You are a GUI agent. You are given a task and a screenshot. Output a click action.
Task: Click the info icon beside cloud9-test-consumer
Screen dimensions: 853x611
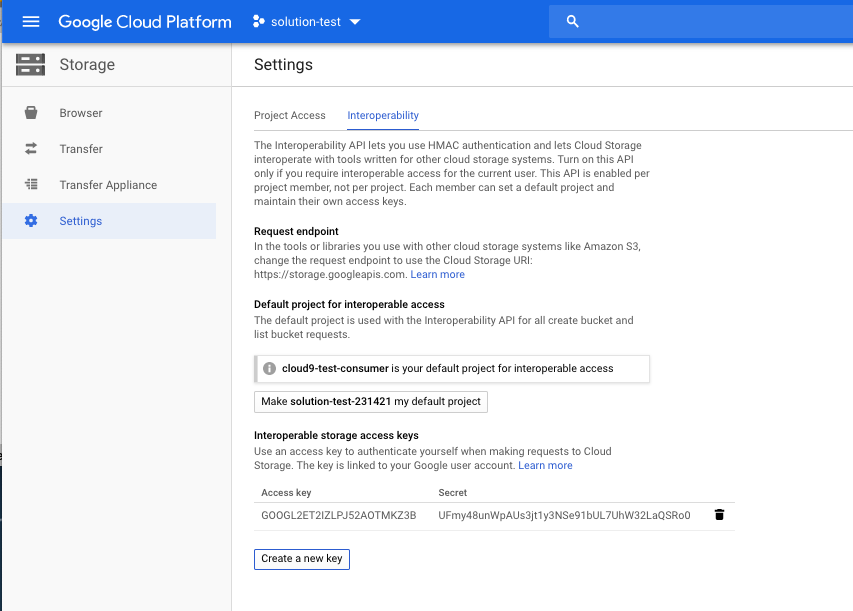269,368
